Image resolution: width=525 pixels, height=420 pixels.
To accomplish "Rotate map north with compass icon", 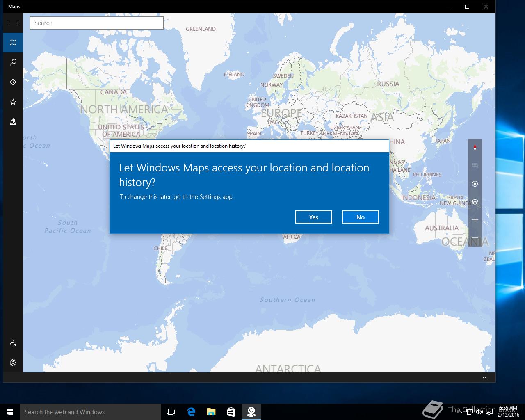I will pos(475,148).
